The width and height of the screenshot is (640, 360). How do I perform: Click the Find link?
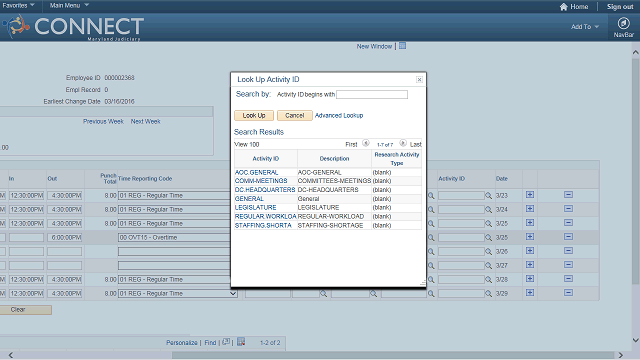(210, 342)
